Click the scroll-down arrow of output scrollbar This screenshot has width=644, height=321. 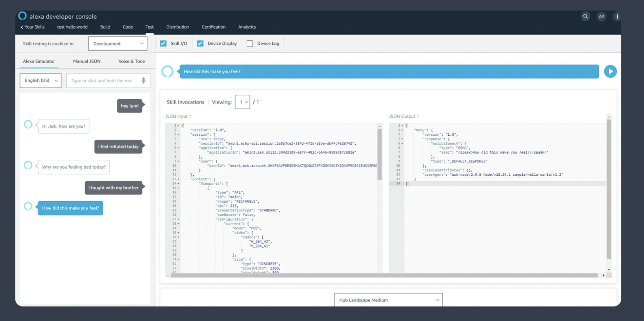(x=609, y=270)
